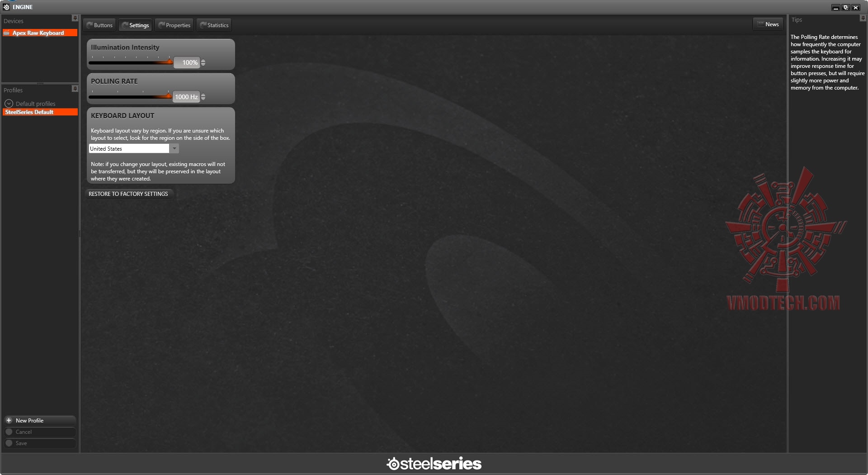Increase illumination intensity with up arrow
868x475 pixels.
pos(203,61)
